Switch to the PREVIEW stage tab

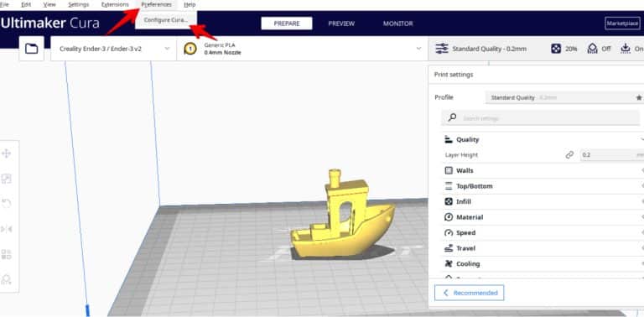(x=341, y=23)
